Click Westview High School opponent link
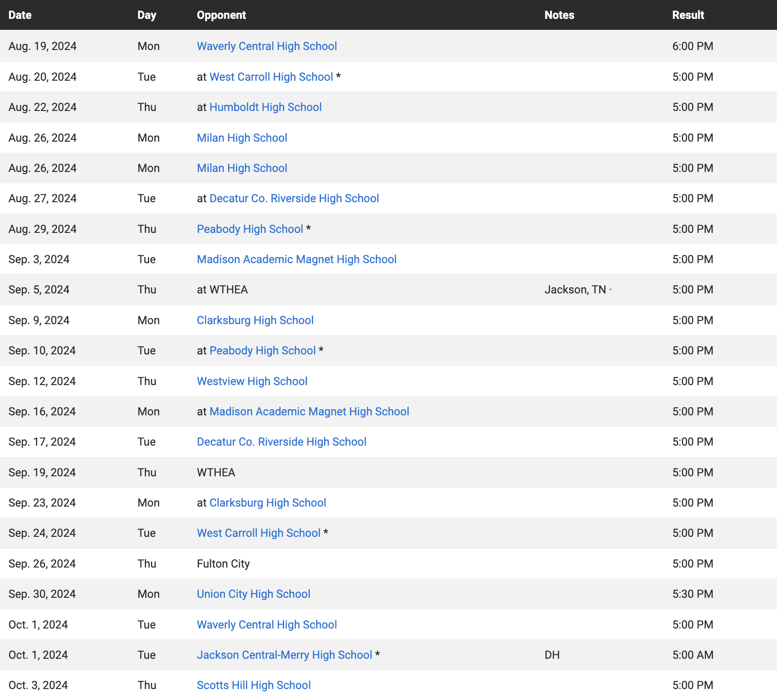This screenshot has width=777, height=700. tap(252, 381)
